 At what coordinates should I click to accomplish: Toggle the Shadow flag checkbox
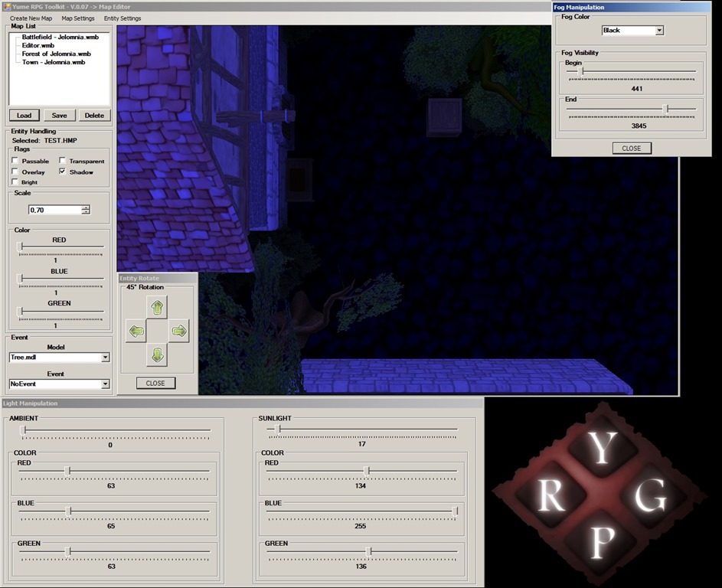(63, 172)
